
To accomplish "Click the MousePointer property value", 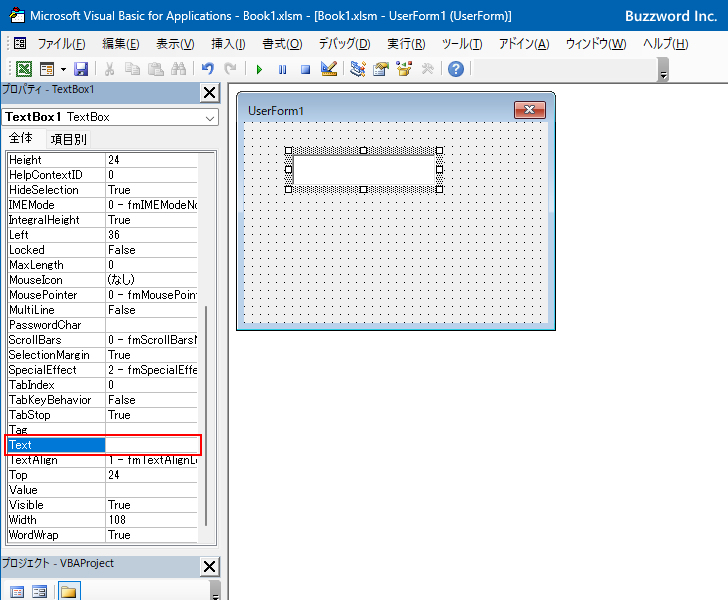I will [151, 295].
